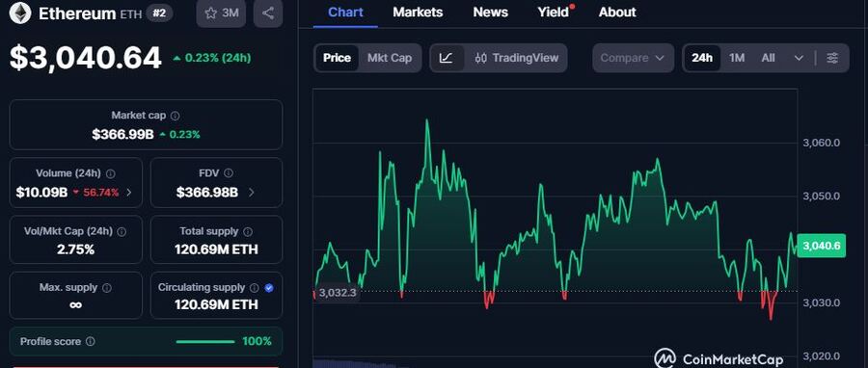
Task: Open Total supply info icon
Action: pyautogui.click(x=248, y=231)
